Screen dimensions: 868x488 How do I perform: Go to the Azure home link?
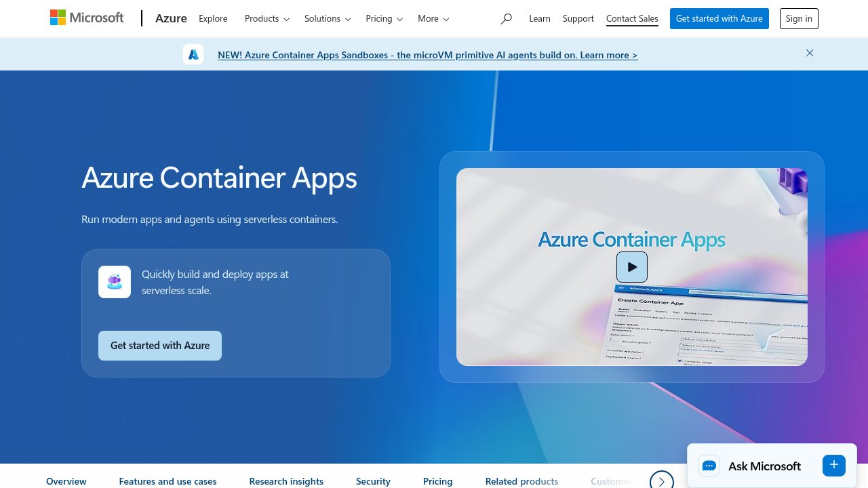[x=171, y=19]
